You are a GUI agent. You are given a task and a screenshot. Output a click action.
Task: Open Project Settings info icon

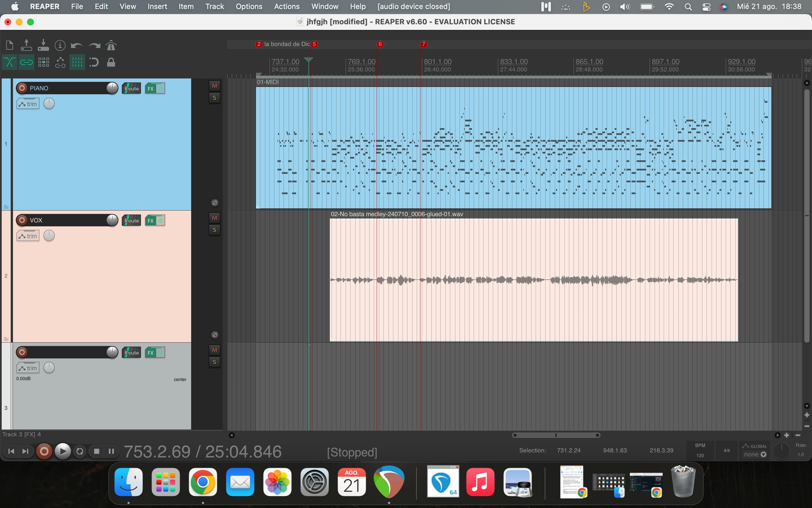(x=60, y=45)
